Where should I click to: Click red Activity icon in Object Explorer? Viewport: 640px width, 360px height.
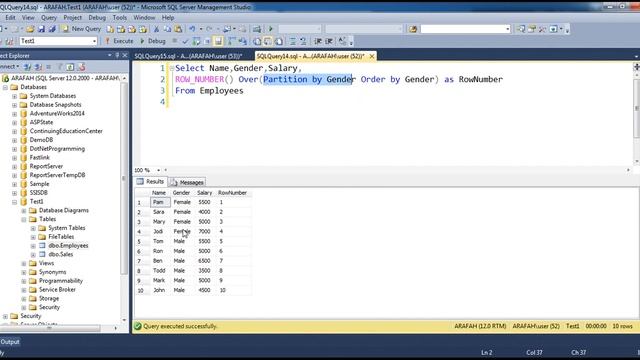pos(82,67)
